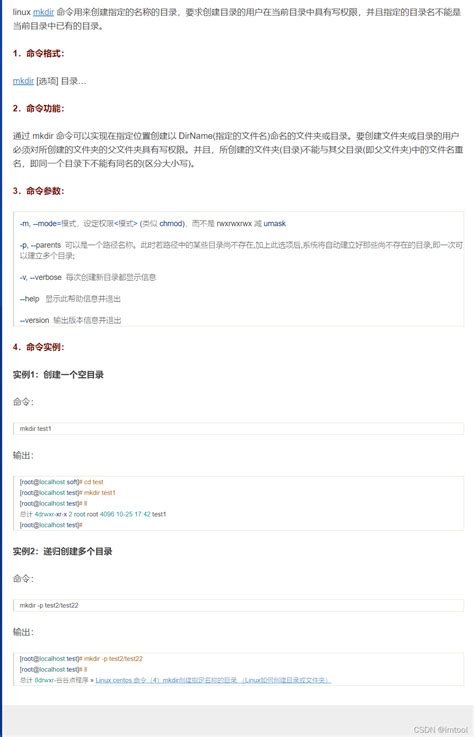Click the --help option line
The width and height of the screenshot is (474, 737).
tap(70, 299)
